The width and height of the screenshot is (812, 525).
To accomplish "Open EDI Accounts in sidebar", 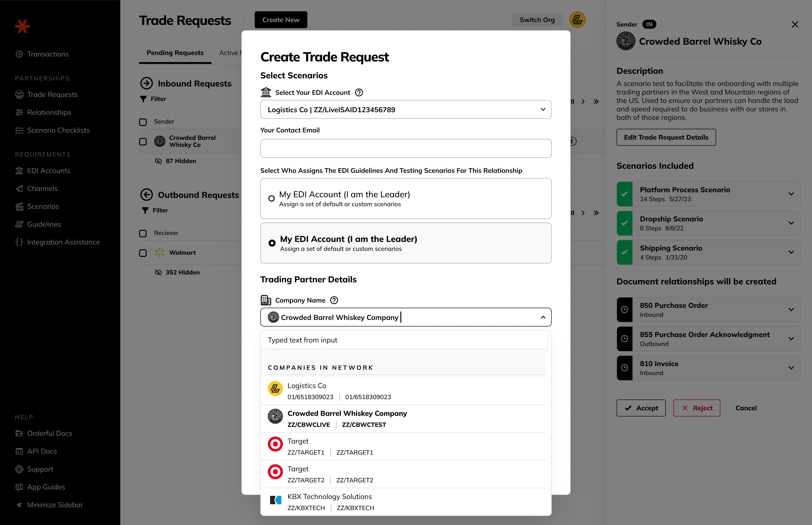I will (x=43, y=171).
